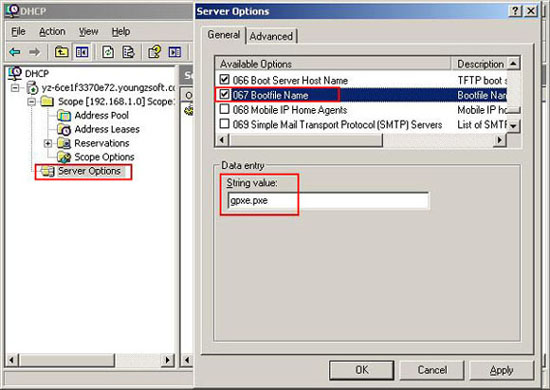The image size is (550, 390).
Task: Uncheck 066 Boot Server Host Name
Action: [x=224, y=80]
